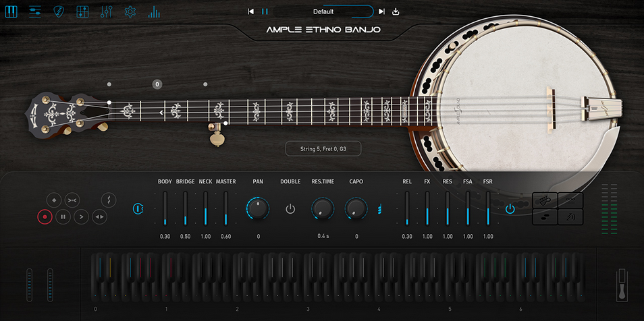The width and height of the screenshot is (644, 321).
Task: Open the vertical faders mixer panel
Action: point(107,11)
